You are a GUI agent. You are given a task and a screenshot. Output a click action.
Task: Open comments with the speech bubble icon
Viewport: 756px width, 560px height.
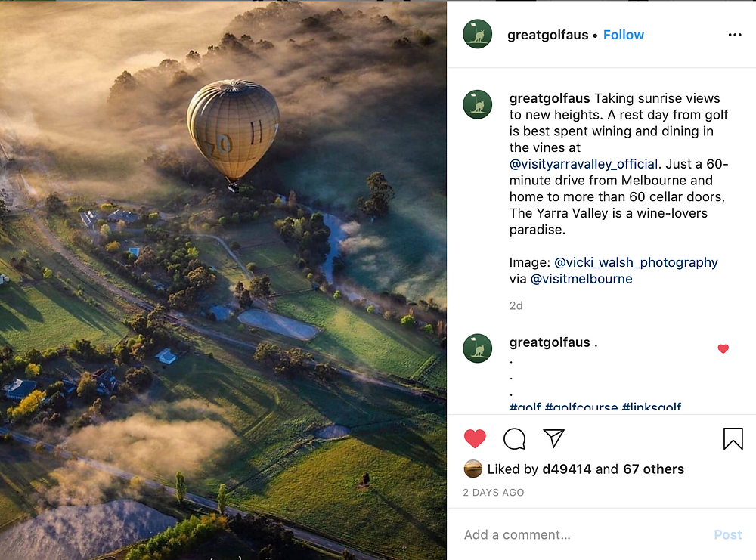pos(514,438)
